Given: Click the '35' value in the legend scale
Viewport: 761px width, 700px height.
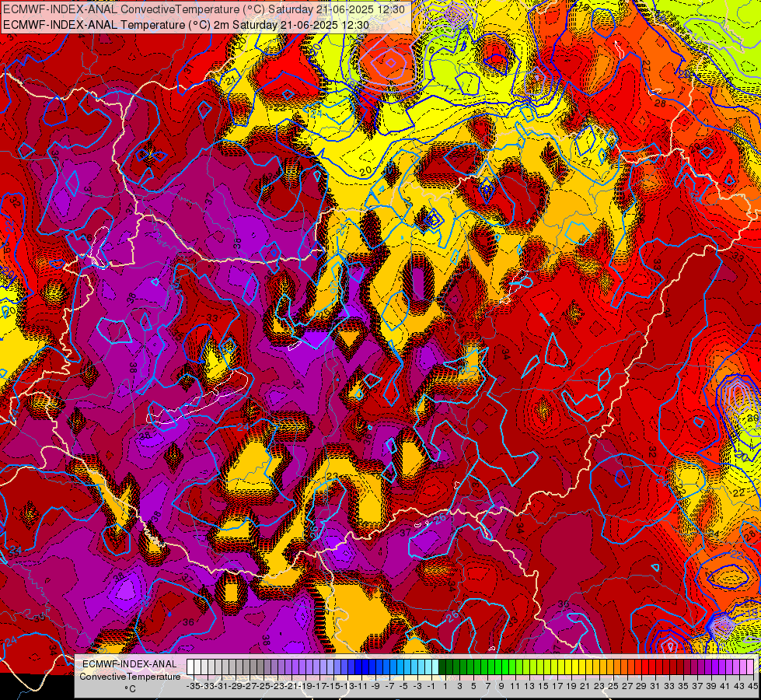Looking at the screenshot, I should (682, 687).
